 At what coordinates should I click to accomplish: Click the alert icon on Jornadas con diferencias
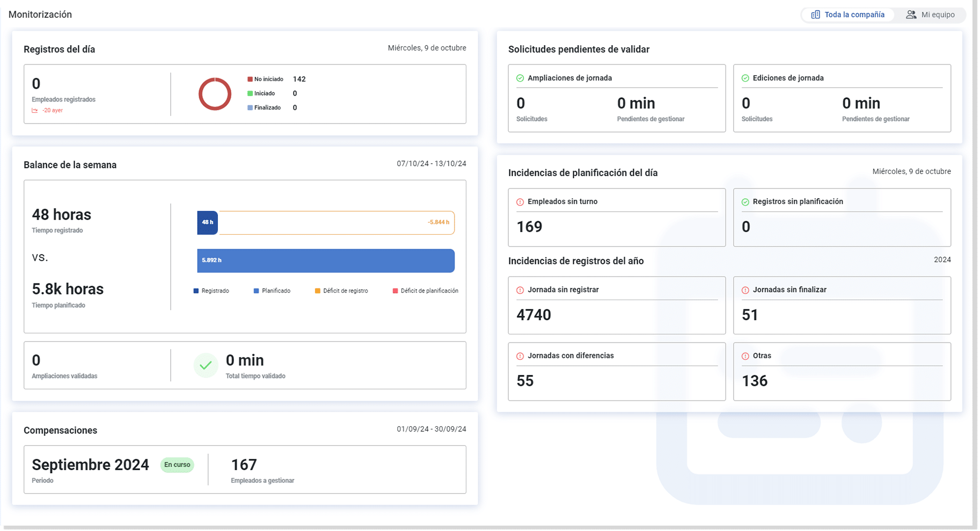(x=520, y=356)
